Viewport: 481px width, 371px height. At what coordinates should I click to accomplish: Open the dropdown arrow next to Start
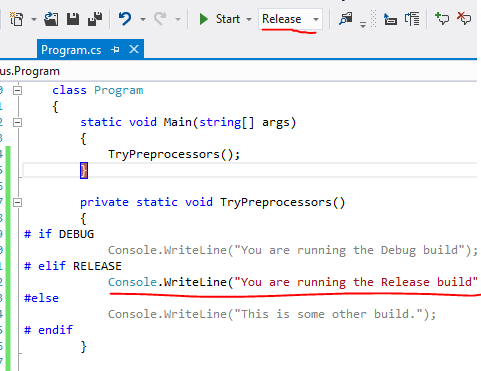tap(249, 19)
